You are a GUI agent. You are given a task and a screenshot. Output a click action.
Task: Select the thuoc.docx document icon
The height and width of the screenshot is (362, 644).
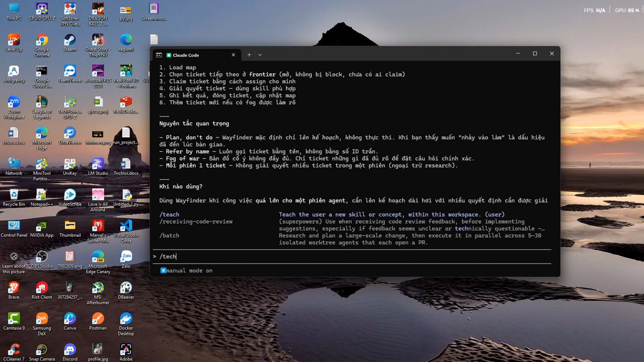pos(14,136)
